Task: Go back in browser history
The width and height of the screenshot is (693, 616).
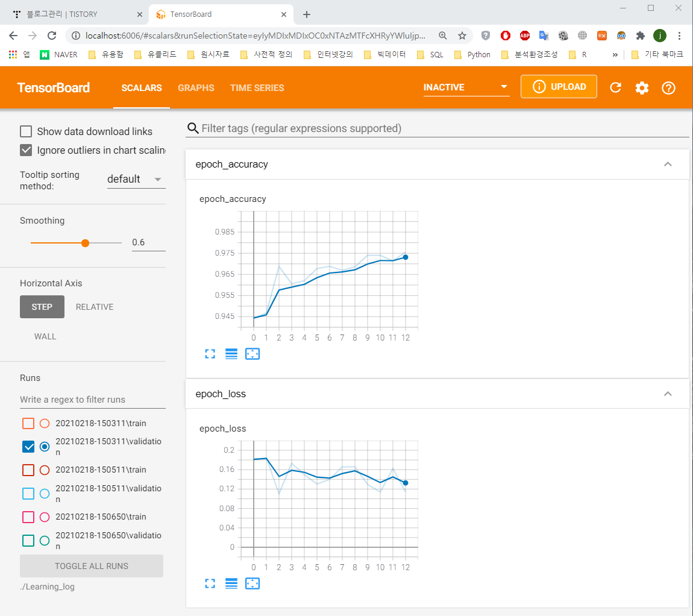Action: click(x=13, y=36)
